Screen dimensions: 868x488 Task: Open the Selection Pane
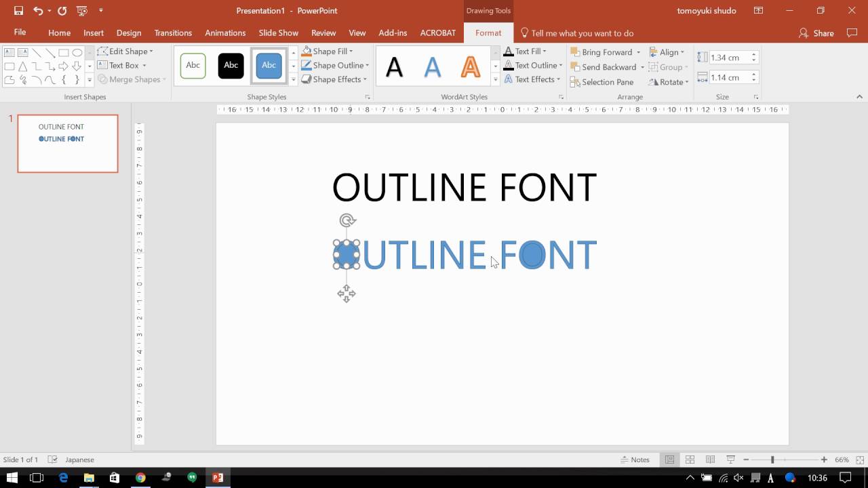coord(601,82)
